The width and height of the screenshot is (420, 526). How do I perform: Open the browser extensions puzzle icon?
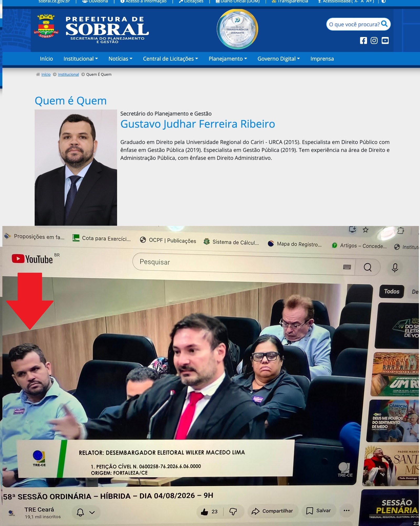(401, 231)
